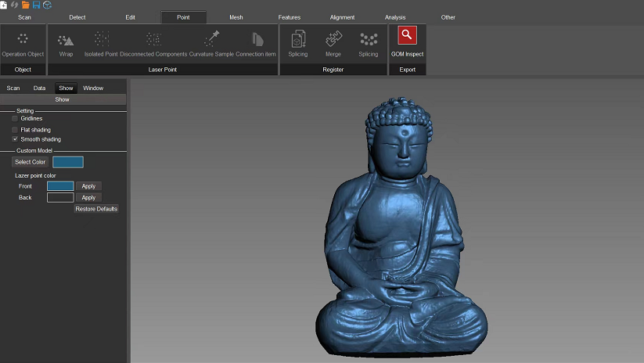Viewport: 644px width, 363px height.
Task: Click the Restore Defaults button
Action: click(x=96, y=209)
